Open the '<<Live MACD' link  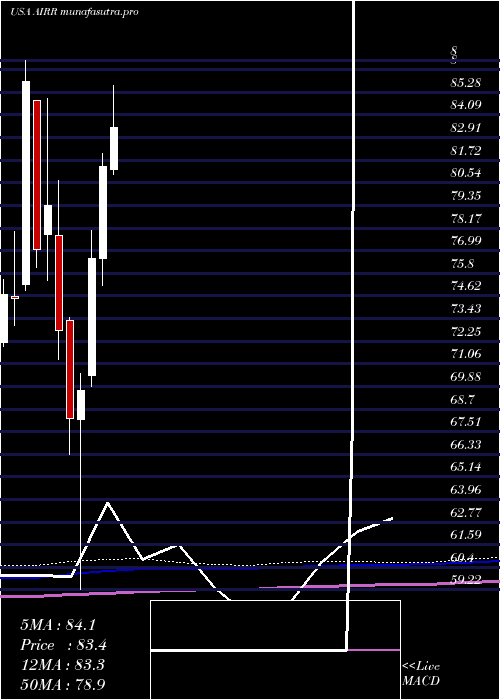421,673
